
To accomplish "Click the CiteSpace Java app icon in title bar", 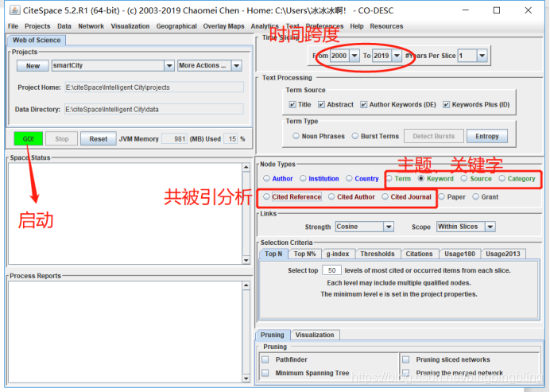I will 14,10.
